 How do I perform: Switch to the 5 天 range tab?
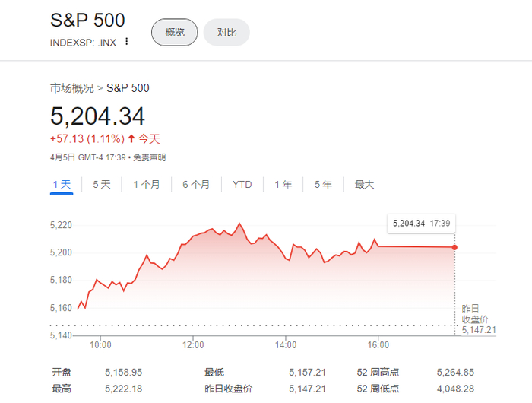[101, 184]
